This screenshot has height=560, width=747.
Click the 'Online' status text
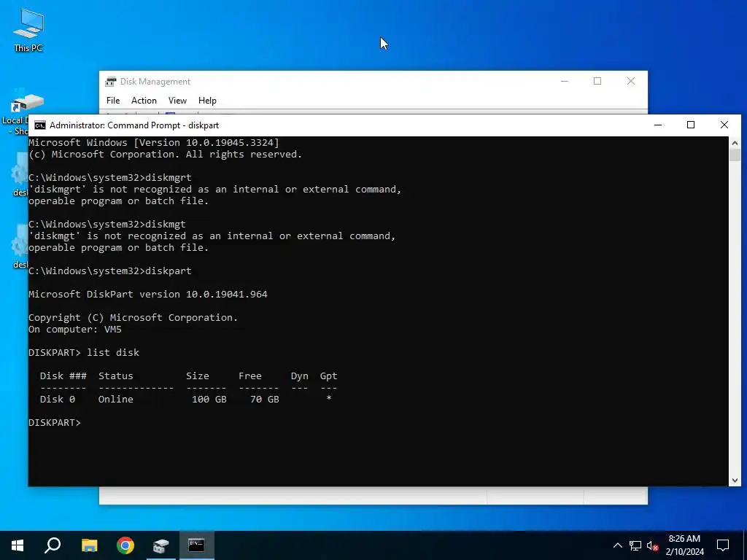[116, 399]
